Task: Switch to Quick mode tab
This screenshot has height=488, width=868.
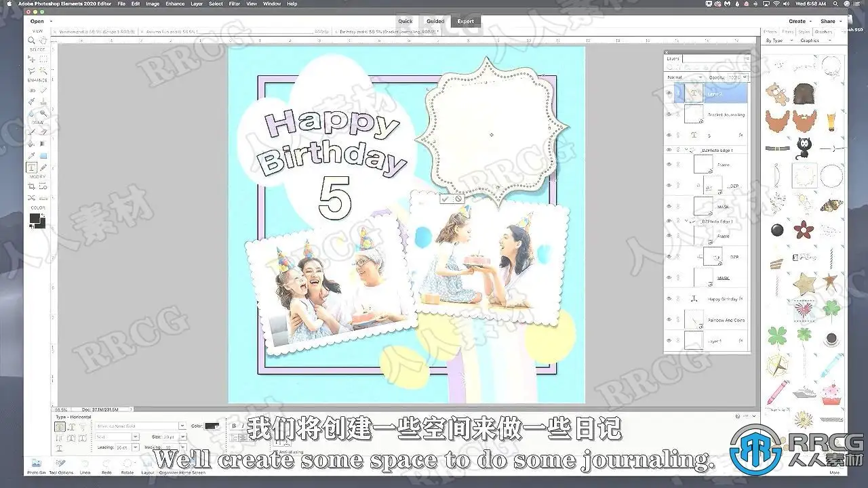Action: point(407,21)
